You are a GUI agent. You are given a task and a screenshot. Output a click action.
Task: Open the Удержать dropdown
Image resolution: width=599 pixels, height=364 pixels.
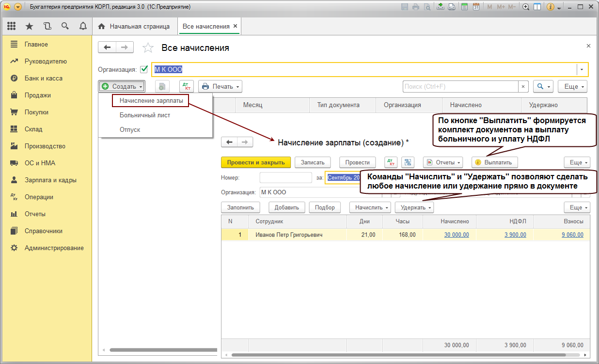[x=414, y=207]
